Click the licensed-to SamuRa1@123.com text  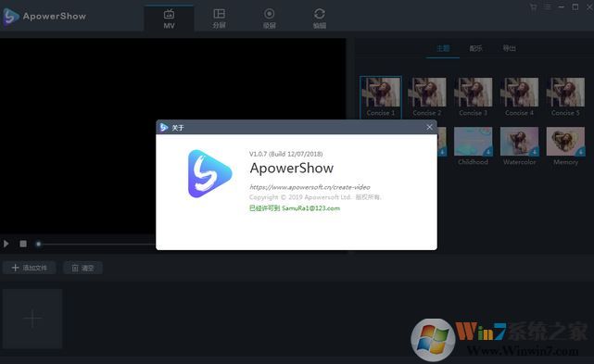pos(295,208)
